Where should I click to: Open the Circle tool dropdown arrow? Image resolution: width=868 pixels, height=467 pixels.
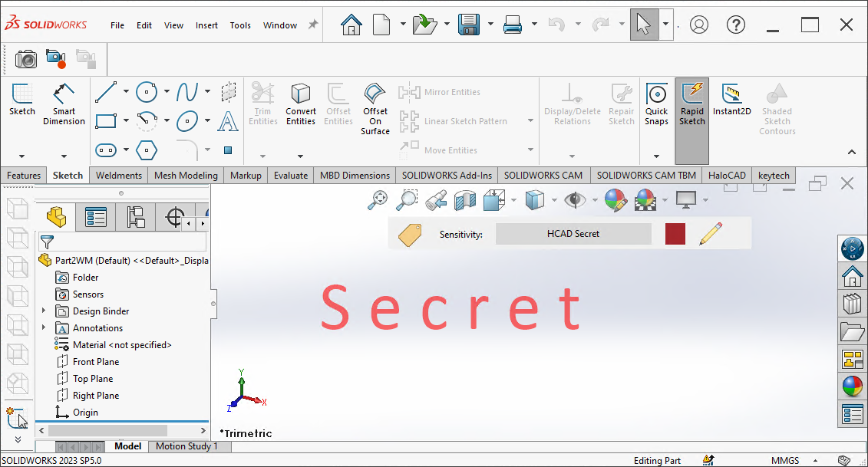[x=167, y=92]
